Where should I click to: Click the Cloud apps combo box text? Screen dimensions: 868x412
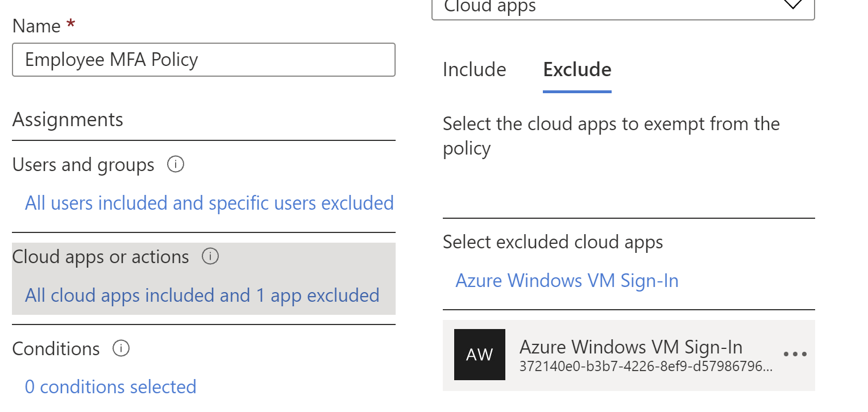pos(490,7)
